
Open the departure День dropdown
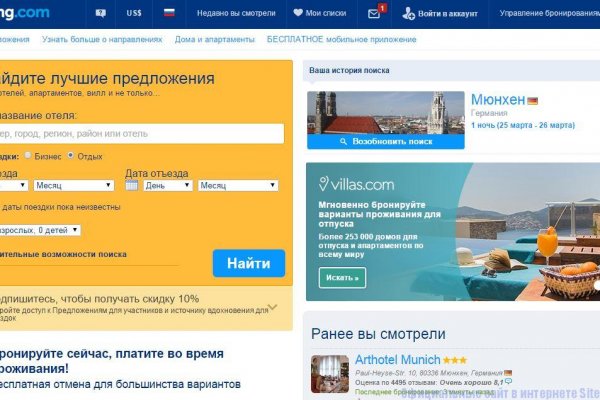pyautogui.click(x=168, y=185)
